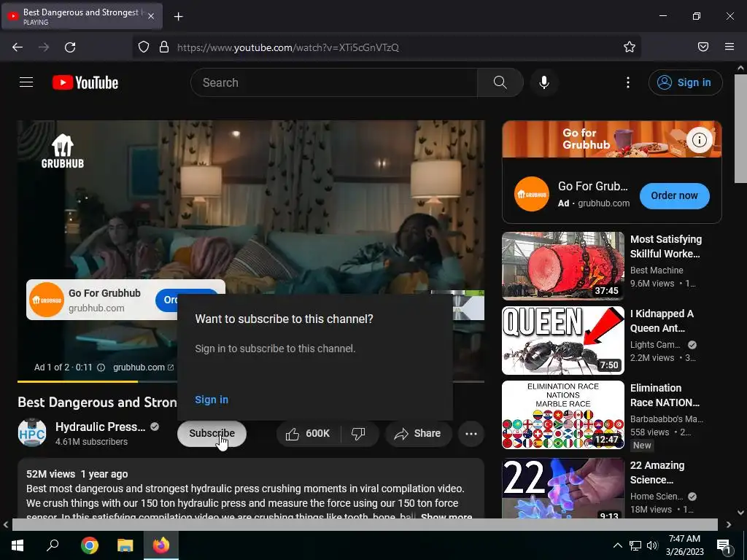Click the YouTube logo
Image resolution: width=747 pixels, height=560 pixels.
pyautogui.click(x=85, y=82)
